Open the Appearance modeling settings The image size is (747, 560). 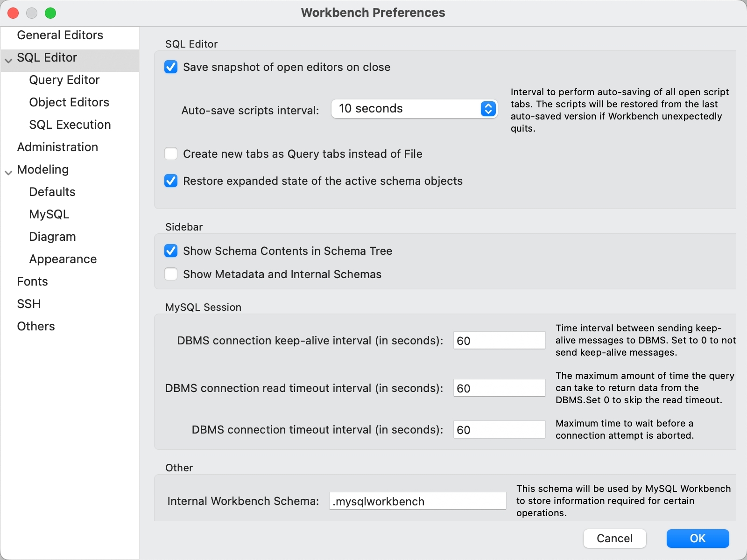63,259
